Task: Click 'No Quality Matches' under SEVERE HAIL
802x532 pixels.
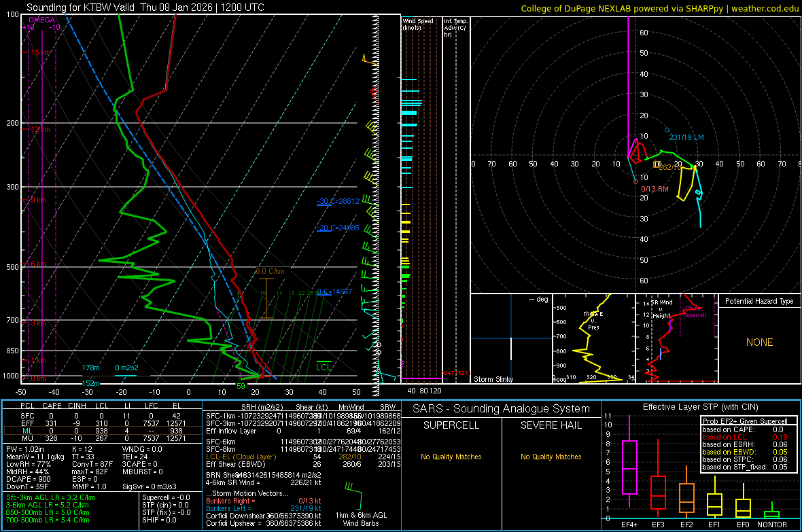Action: tap(551, 457)
